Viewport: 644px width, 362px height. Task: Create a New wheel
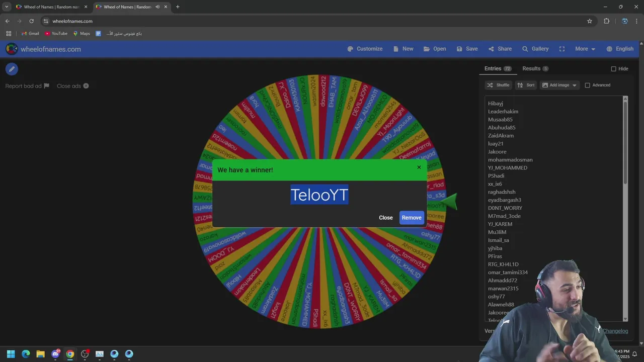pyautogui.click(x=403, y=49)
